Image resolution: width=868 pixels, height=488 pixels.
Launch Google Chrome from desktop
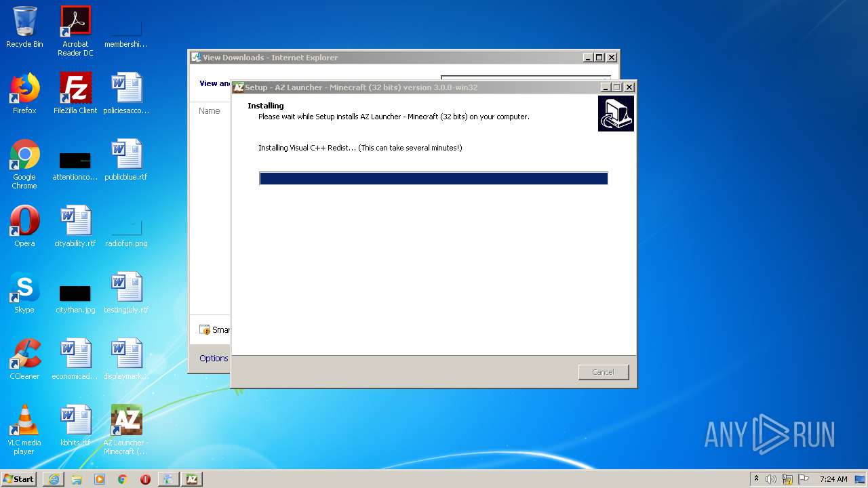(24, 164)
